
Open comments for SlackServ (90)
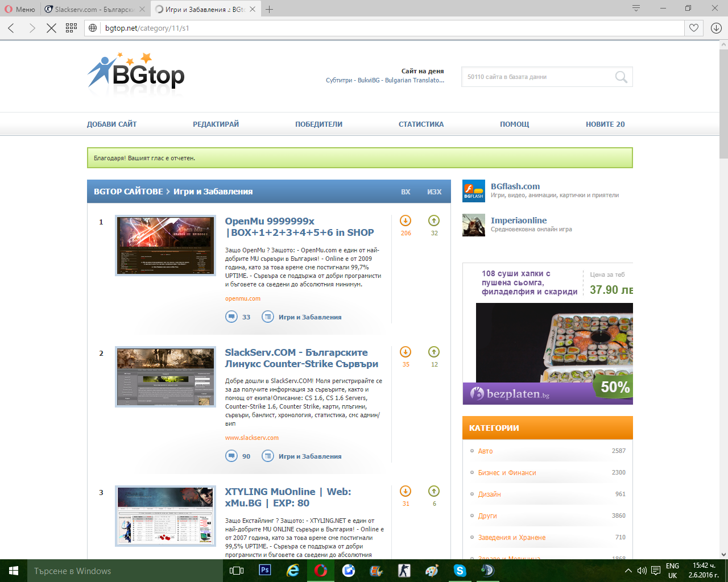point(238,456)
